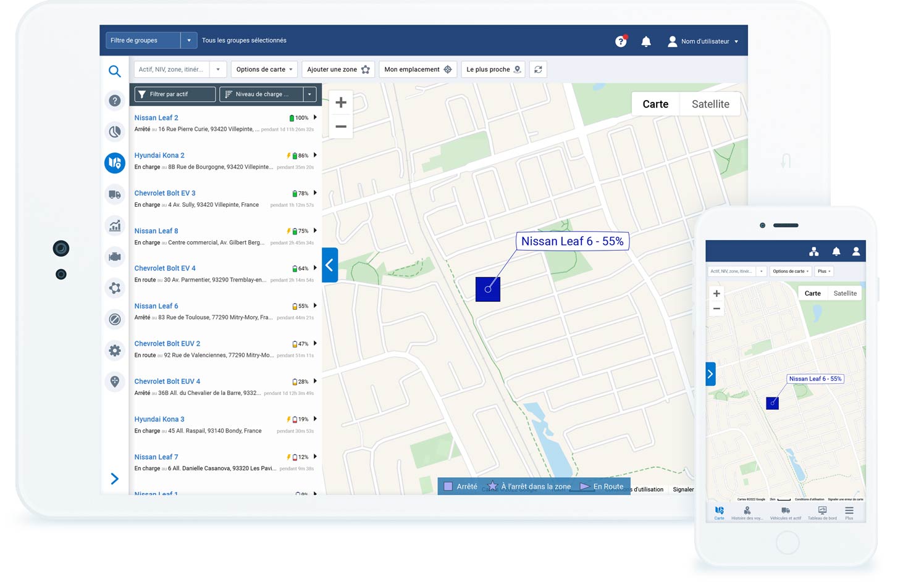Open the vehicles and assets icon
924x582 pixels.
(115, 194)
